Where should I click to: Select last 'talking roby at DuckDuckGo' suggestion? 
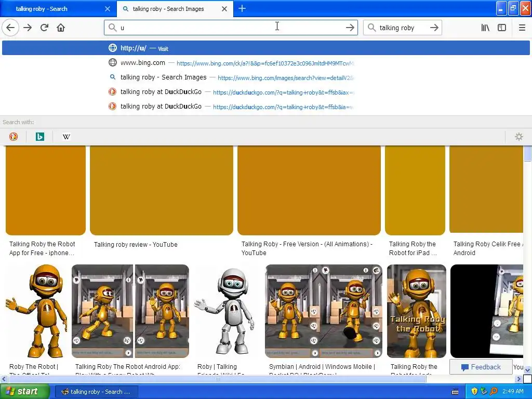coord(266,107)
